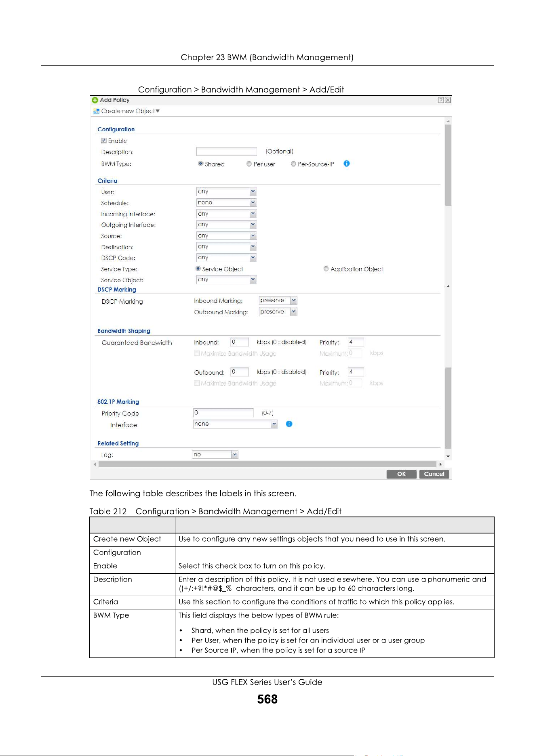Select the Shared BWM type radio button
Screen dimensions: 535x756
(200, 164)
